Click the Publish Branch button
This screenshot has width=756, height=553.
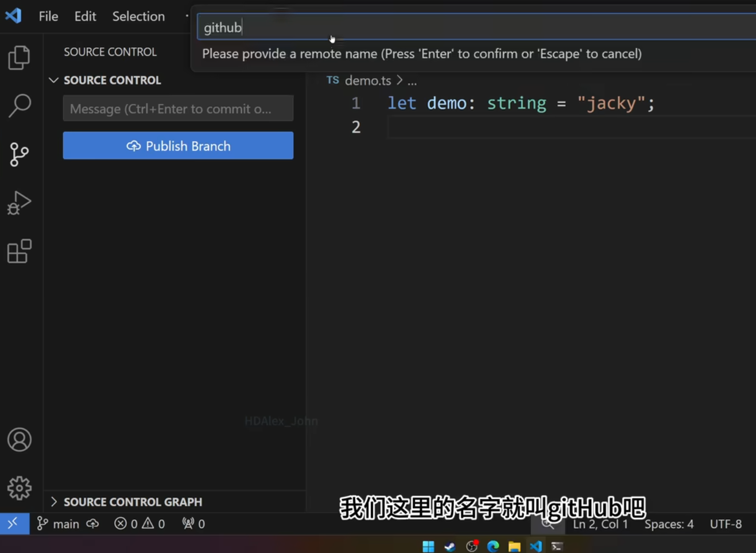[178, 146]
